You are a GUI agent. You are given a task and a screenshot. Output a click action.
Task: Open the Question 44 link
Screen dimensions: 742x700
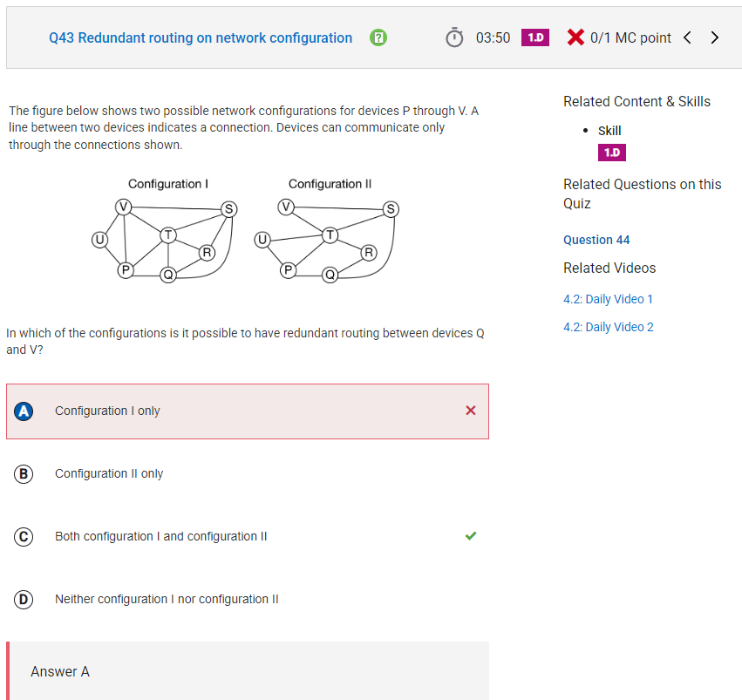596,240
